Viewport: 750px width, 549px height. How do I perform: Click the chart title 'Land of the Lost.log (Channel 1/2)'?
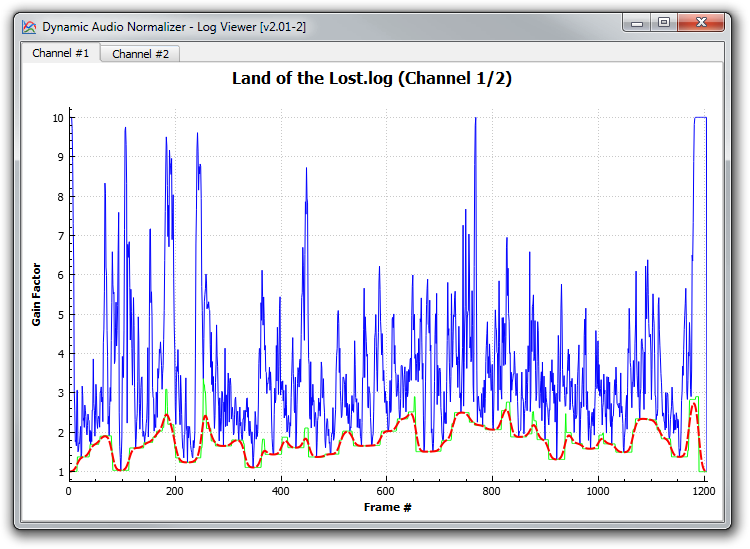click(372, 78)
